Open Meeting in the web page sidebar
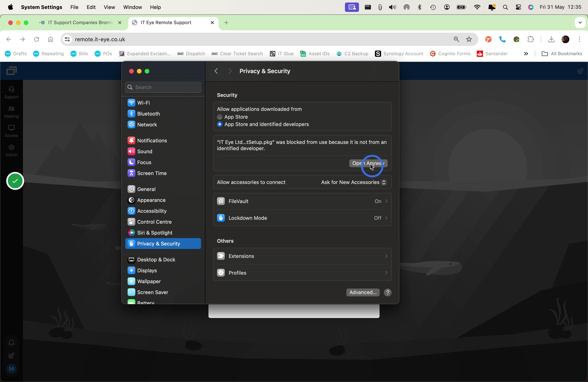 (x=11, y=112)
